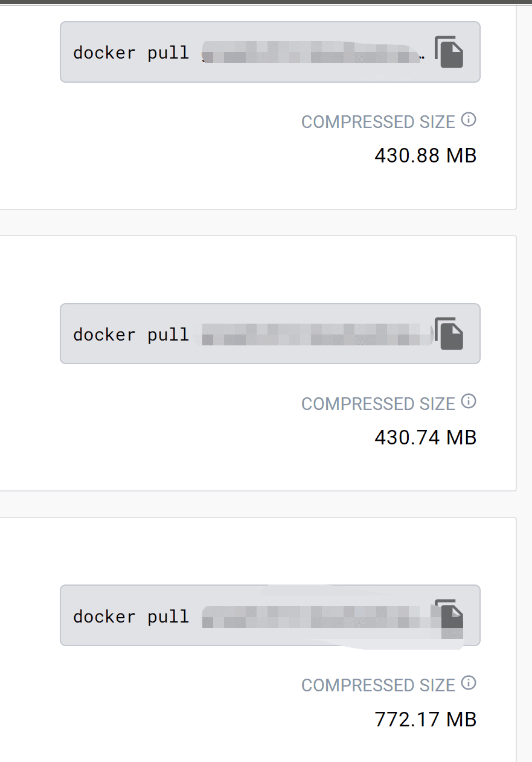Click the info icon next to the 772.17 MB compressed size
This screenshot has width=532, height=762.
(x=469, y=683)
